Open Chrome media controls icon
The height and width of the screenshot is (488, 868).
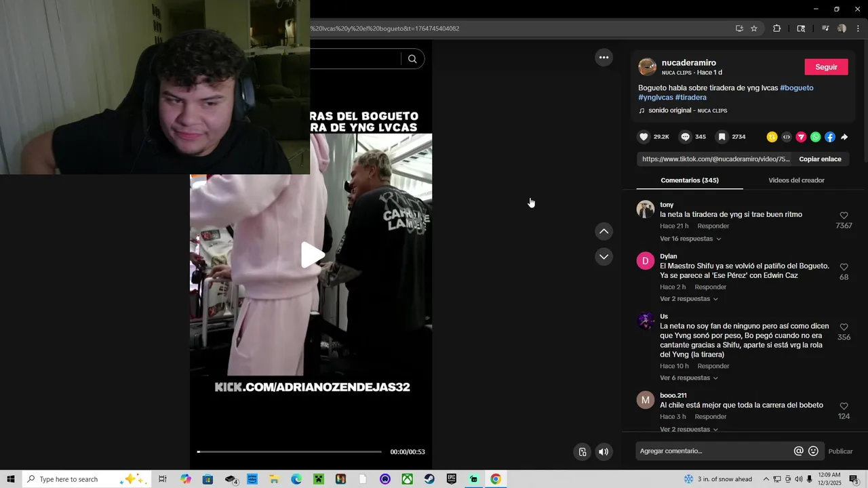825,28
